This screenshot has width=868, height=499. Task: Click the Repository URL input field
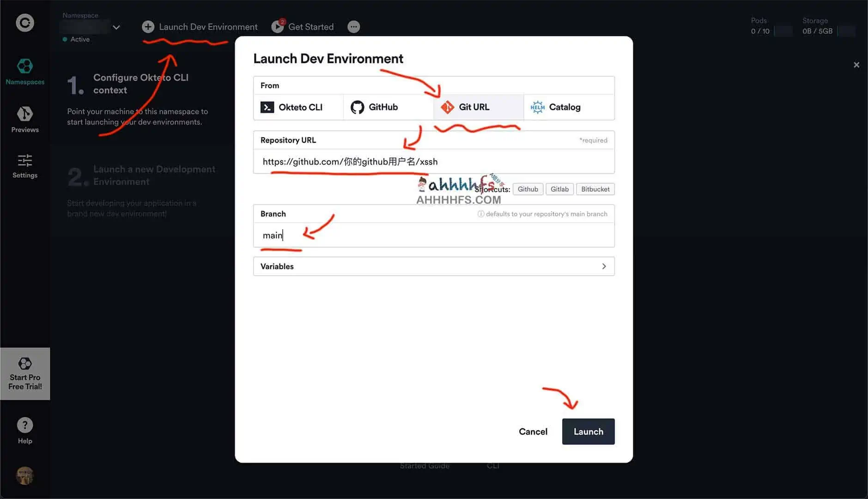pos(433,162)
